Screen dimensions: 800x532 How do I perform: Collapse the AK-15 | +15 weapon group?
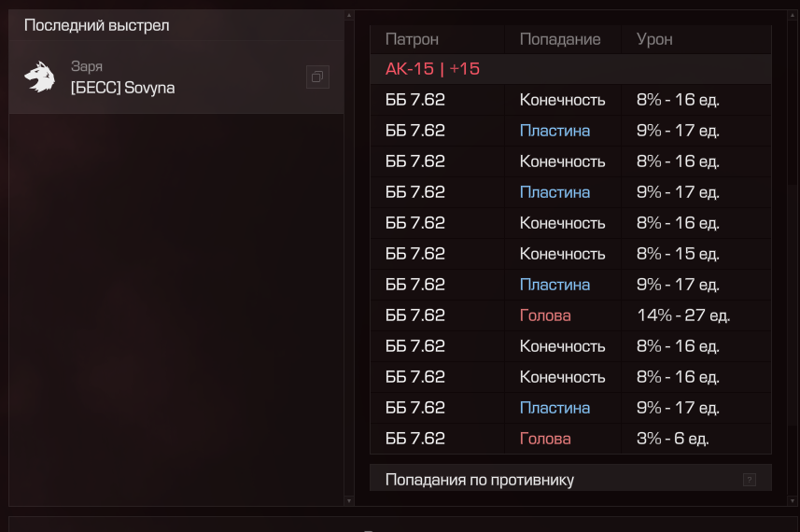570,69
